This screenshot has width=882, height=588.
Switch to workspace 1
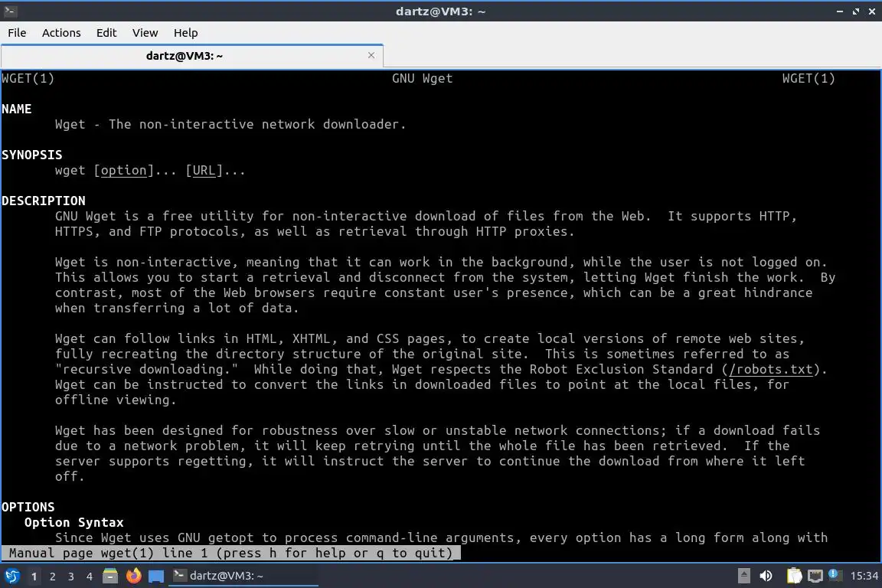click(34, 577)
